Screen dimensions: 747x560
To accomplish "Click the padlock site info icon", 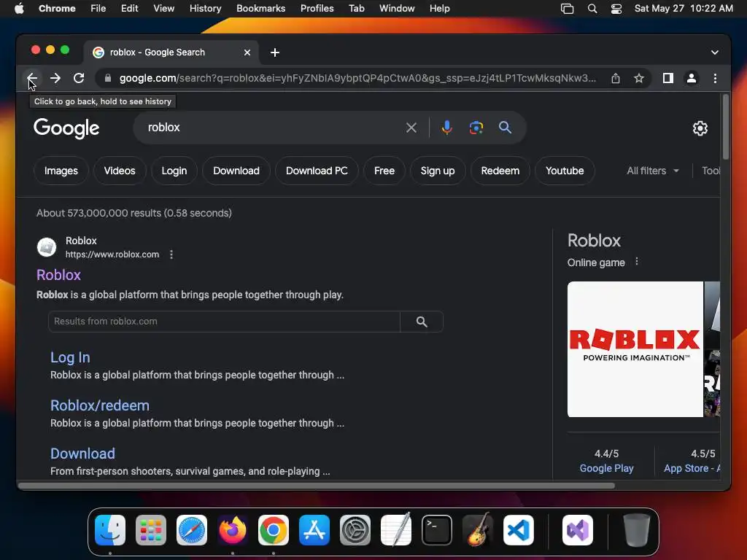I will pos(108,78).
